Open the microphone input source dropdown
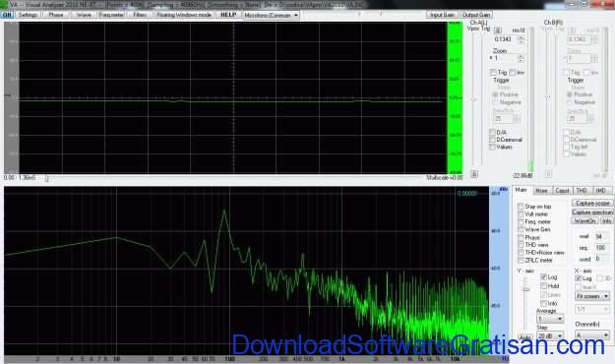615x364 pixels. 272,16
